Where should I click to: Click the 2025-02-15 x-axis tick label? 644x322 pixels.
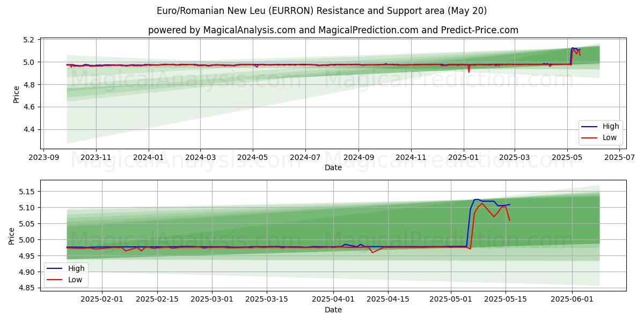tap(157, 299)
